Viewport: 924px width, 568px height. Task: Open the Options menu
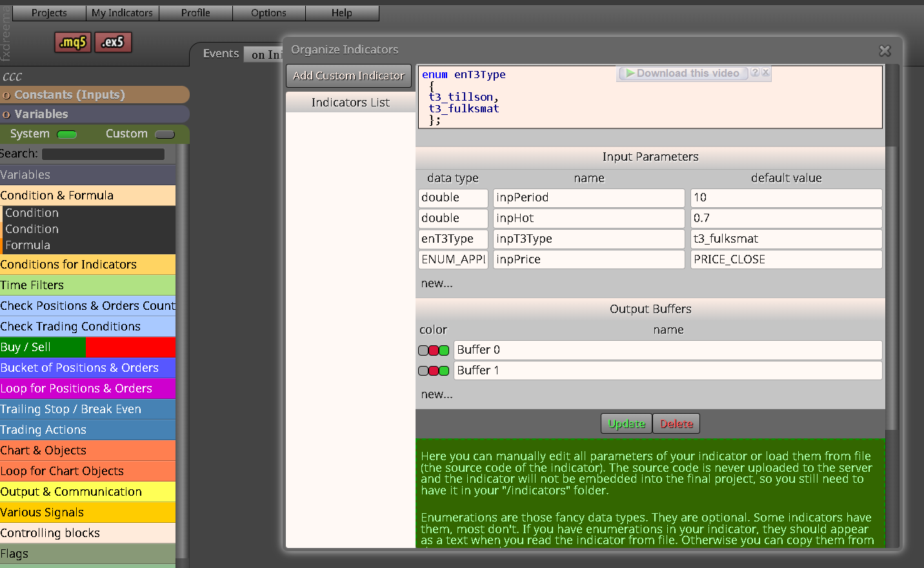tap(268, 13)
